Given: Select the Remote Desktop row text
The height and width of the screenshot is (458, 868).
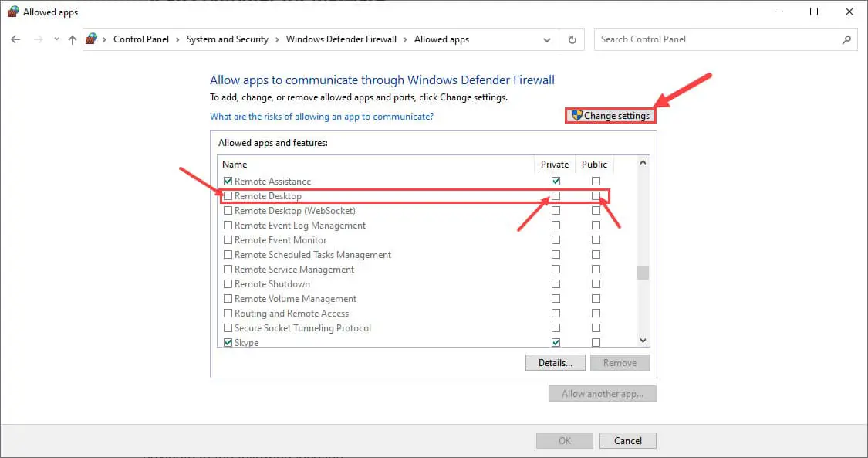Looking at the screenshot, I should pos(268,196).
